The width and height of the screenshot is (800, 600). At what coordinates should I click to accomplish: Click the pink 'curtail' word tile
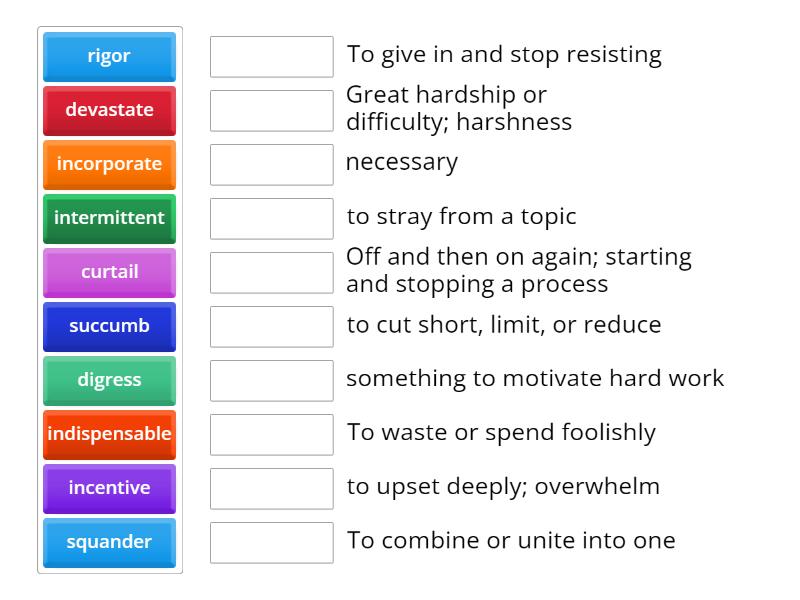point(109,272)
